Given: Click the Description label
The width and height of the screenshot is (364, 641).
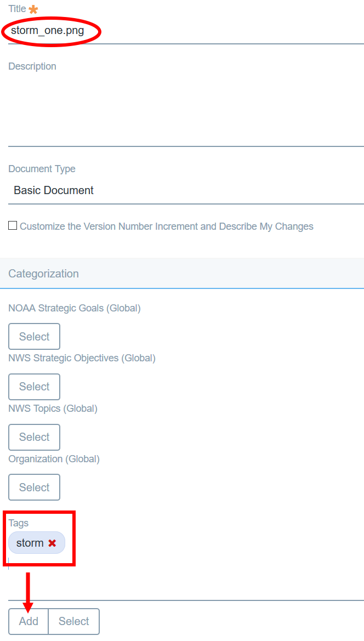Looking at the screenshot, I should pyautogui.click(x=32, y=66).
